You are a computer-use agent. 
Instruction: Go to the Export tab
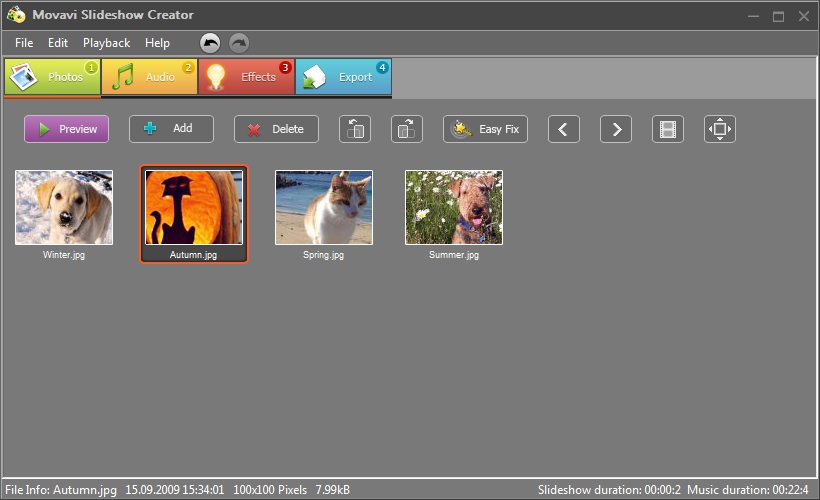tap(343, 77)
